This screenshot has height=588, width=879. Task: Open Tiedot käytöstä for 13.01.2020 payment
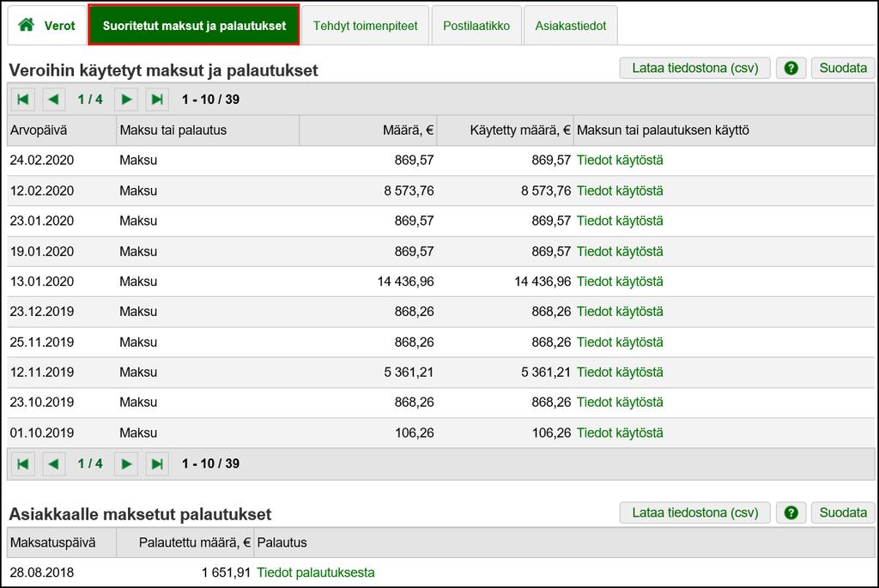point(620,282)
